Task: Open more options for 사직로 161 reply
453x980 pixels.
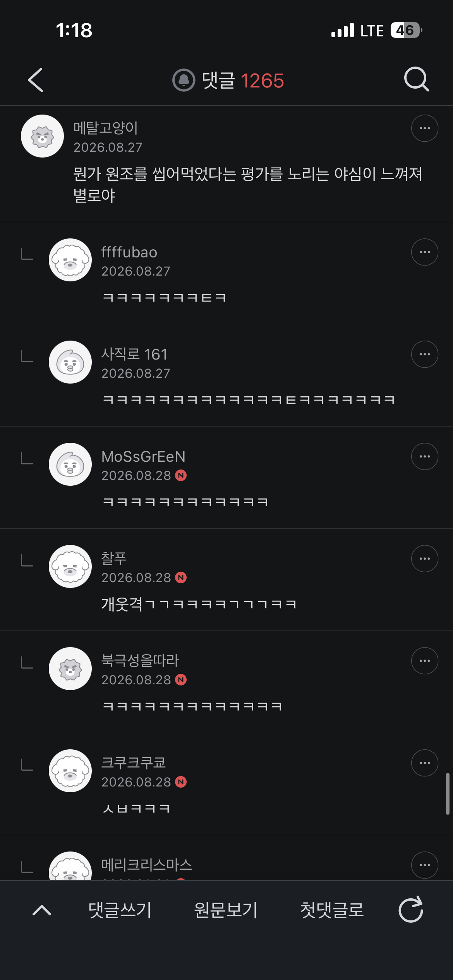Action: click(425, 354)
